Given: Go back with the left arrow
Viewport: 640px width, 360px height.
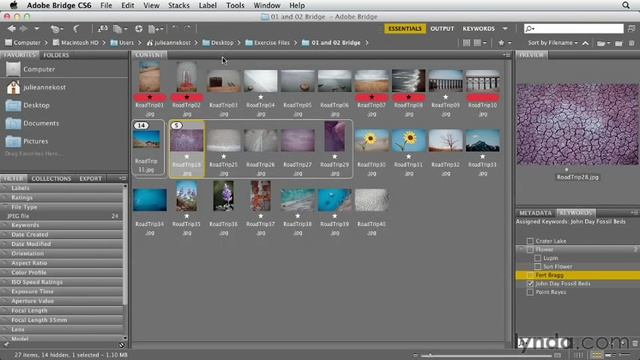Looking at the screenshot, I should coord(11,29).
